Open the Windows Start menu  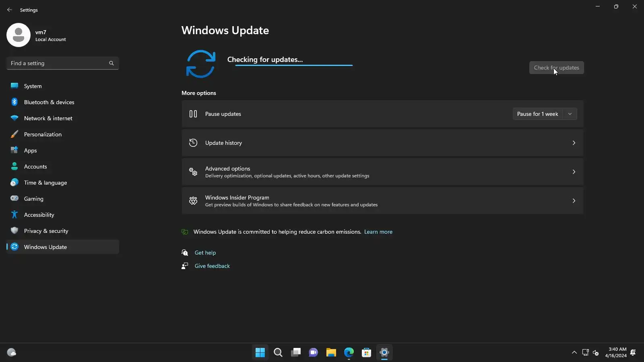coord(260,352)
